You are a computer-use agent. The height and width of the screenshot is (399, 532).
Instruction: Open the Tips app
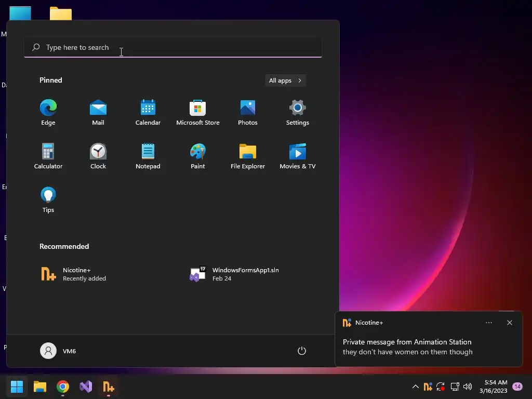click(x=48, y=200)
